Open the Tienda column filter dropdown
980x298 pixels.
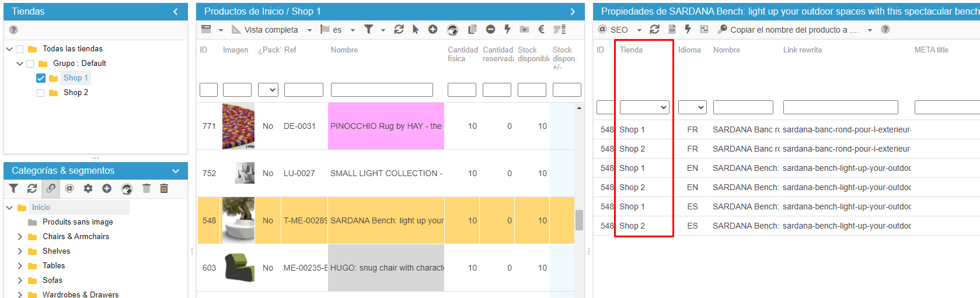[644, 107]
